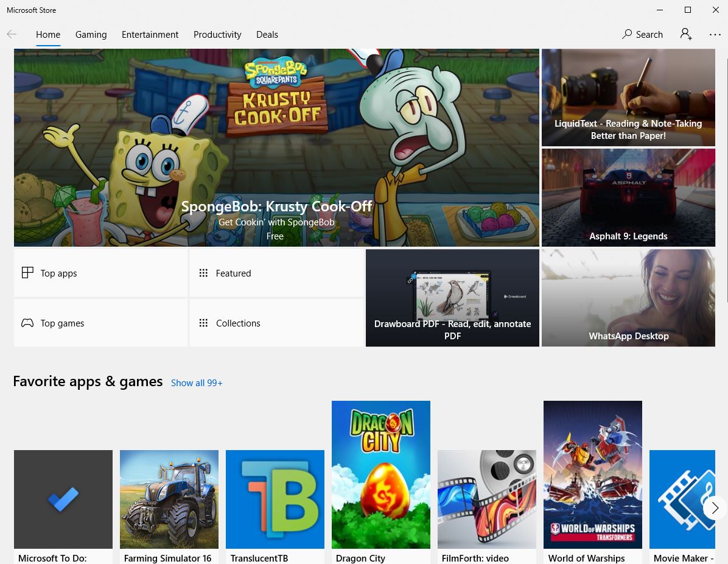This screenshot has width=728, height=564.
Task: Open the FilmForth video editor icon
Action: (486, 499)
